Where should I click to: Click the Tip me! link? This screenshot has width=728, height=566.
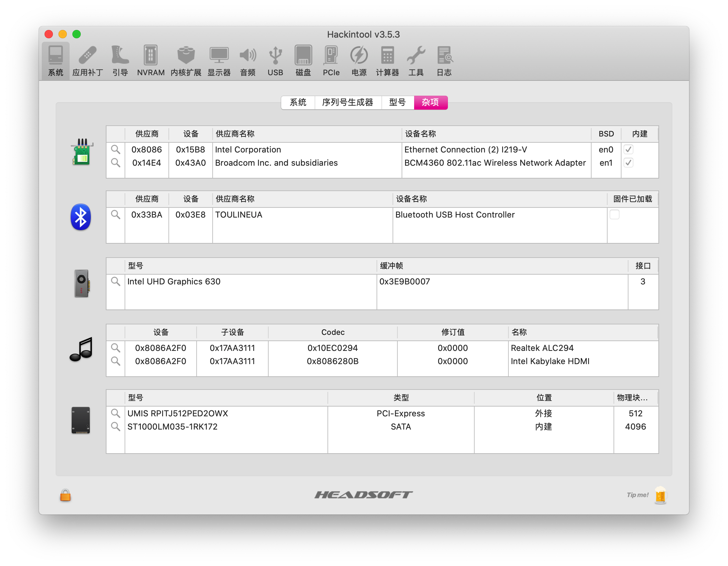(x=638, y=495)
